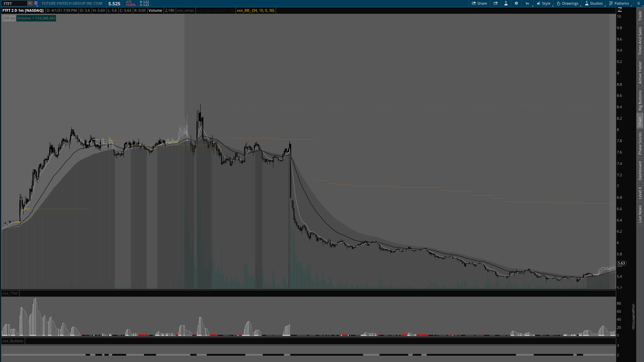The image size is (644, 362).
Task: Click the FTFT symbol input field
Action: [x=14, y=3]
